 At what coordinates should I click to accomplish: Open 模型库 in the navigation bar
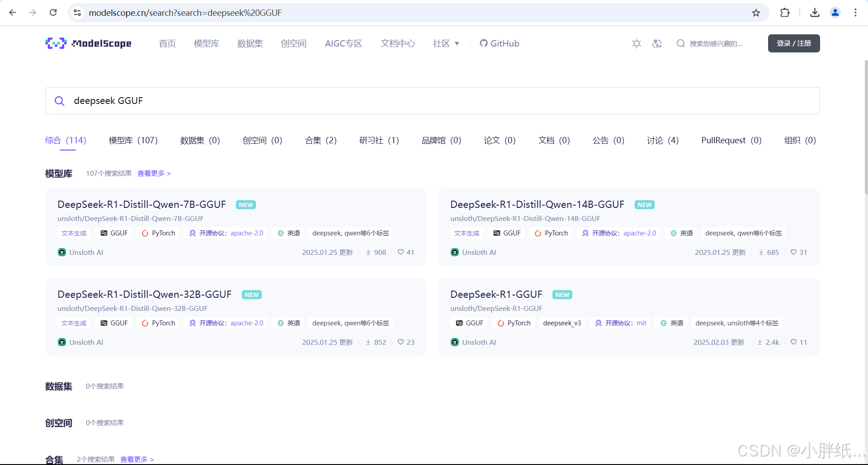[207, 43]
